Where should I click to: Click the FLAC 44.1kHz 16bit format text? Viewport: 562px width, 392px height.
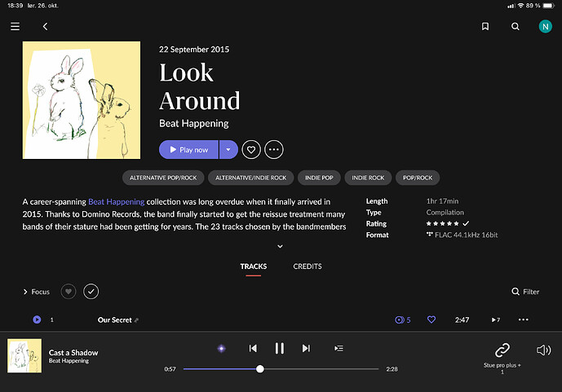click(x=466, y=236)
